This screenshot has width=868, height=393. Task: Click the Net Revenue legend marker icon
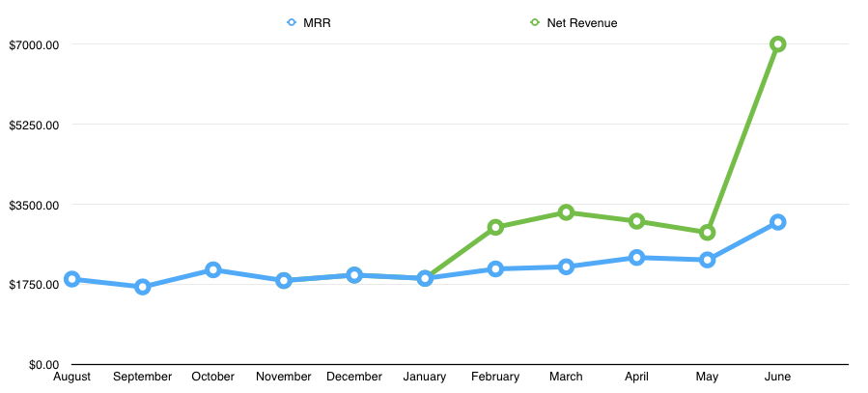tap(534, 22)
